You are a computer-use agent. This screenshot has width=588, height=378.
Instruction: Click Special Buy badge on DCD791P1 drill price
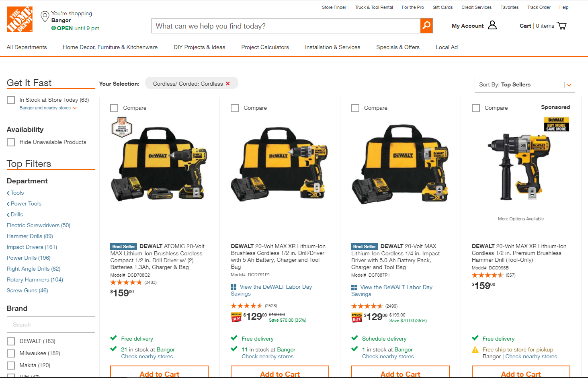tap(236, 317)
